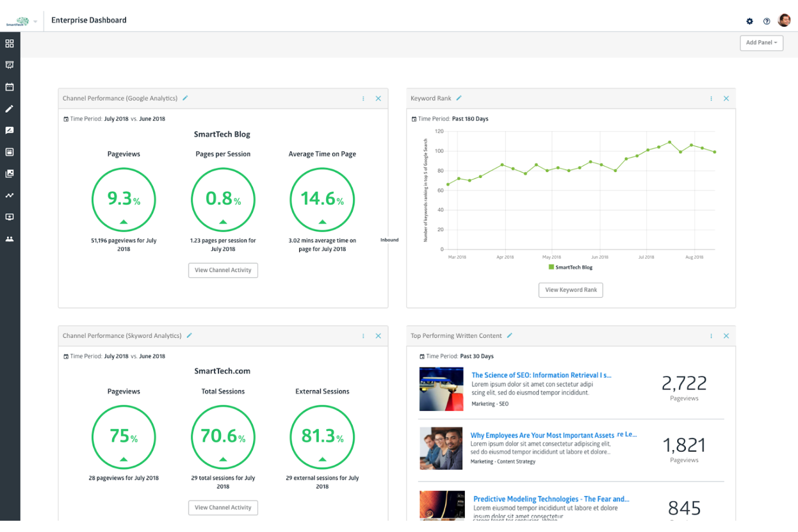This screenshot has height=532, width=798.
Task: Click the 'SmartTech.com' channel heading
Action: (222, 371)
